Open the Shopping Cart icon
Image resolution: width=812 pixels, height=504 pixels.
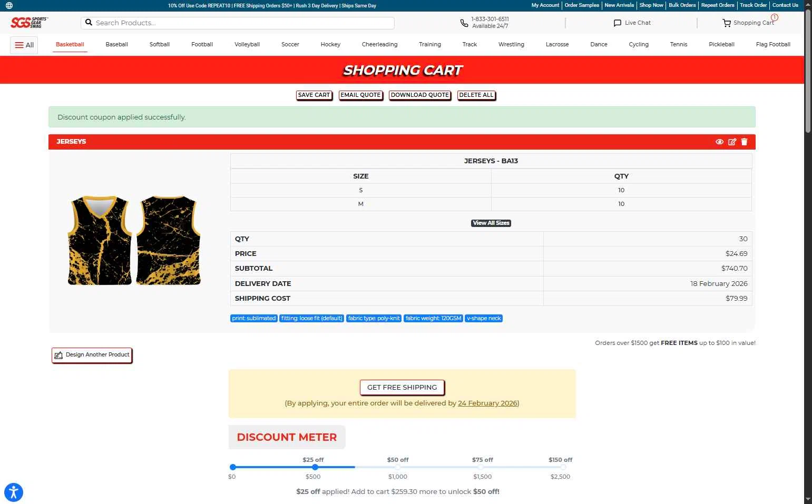(x=727, y=23)
